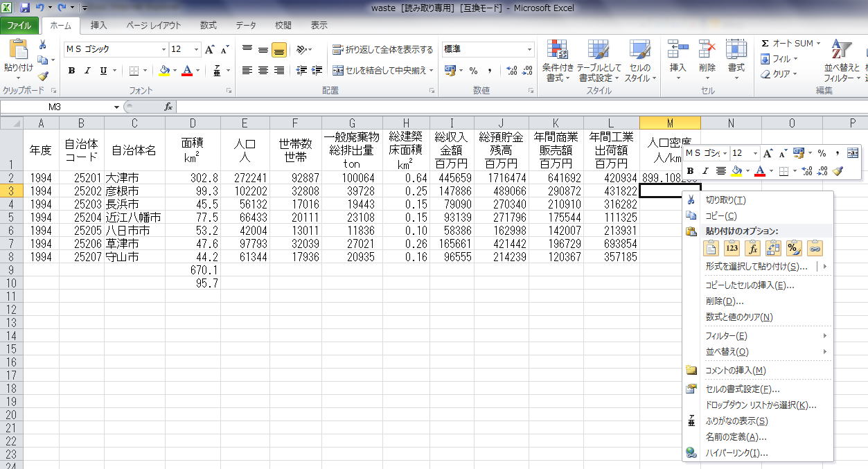868x469 pixels.
Task: Open the 標準 number format dropdown
Action: click(530, 49)
